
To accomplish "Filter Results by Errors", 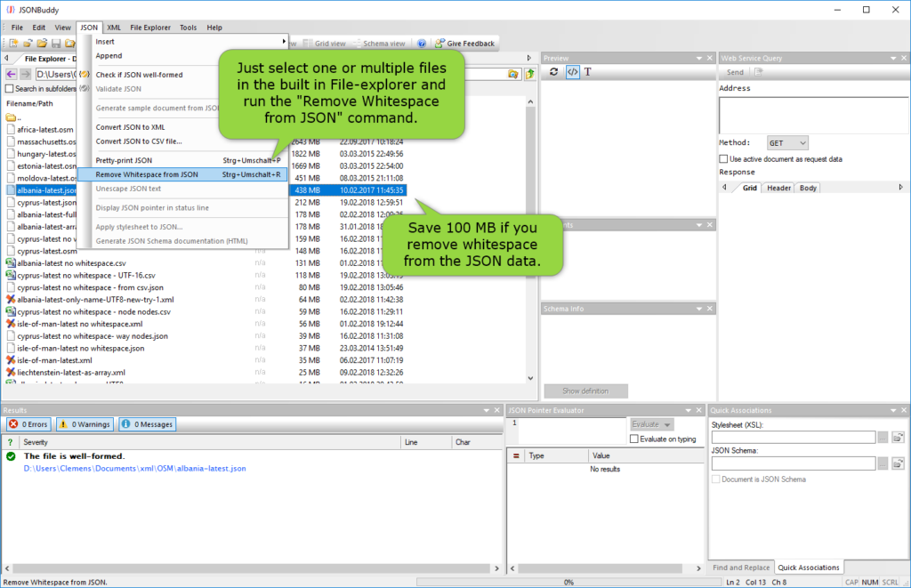I will click(x=28, y=423).
